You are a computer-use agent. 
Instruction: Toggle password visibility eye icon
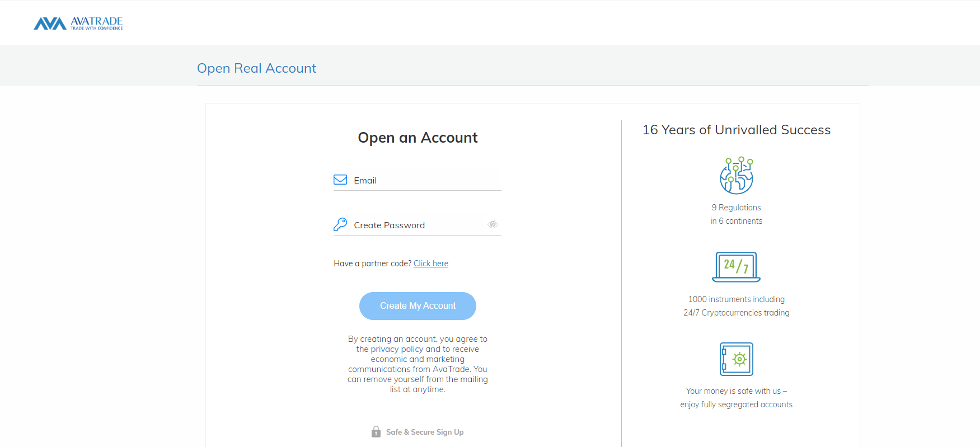(493, 224)
